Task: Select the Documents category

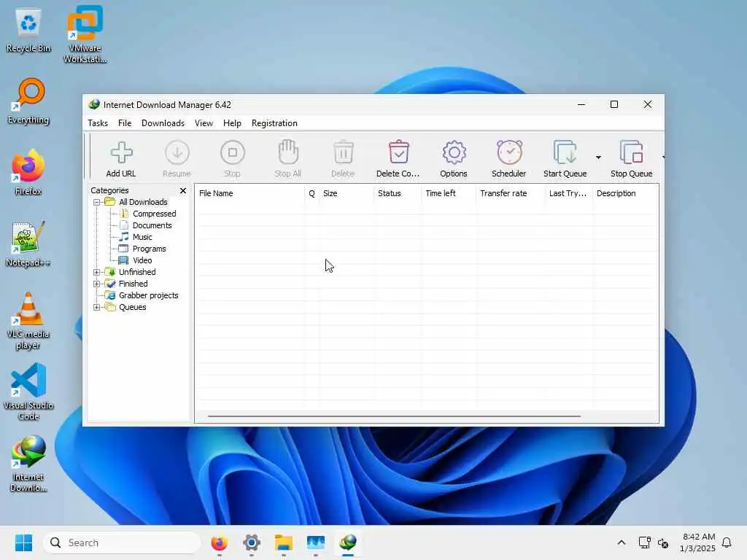Action: pyautogui.click(x=152, y=225)
